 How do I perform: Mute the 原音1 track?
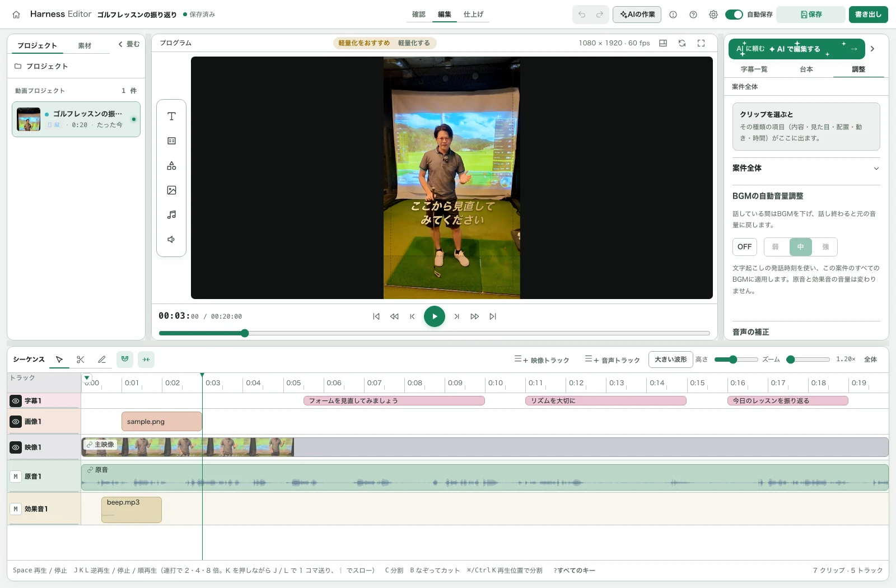pyautogui.click(x=16, y=477)
